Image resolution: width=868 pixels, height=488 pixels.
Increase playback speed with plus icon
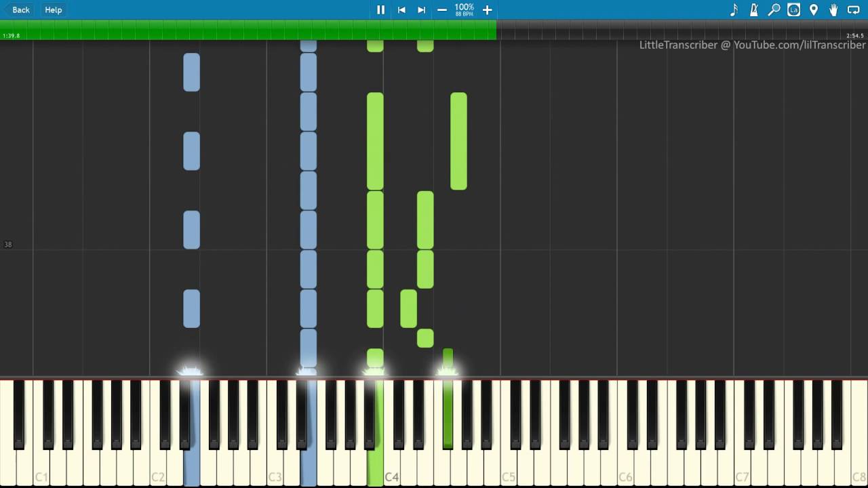(487, 9)
